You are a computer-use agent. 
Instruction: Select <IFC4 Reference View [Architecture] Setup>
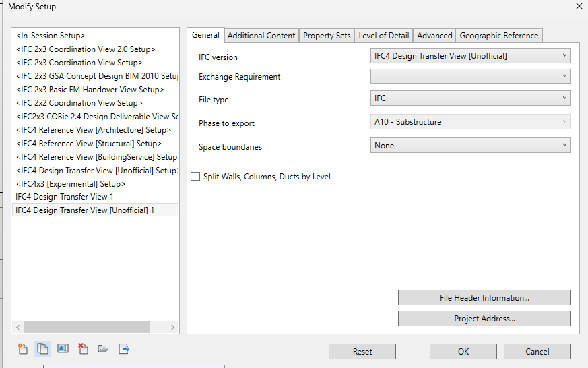[95, 130]
